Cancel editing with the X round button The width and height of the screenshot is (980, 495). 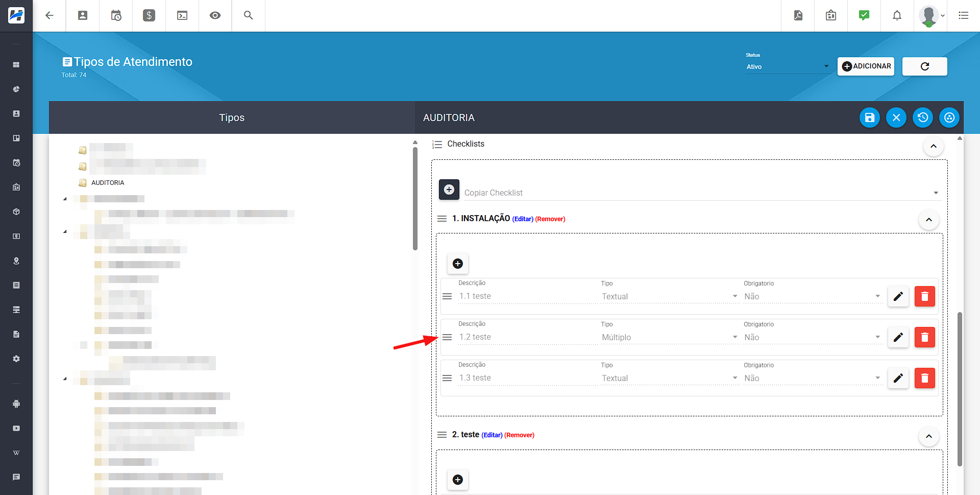click(896, 117)
